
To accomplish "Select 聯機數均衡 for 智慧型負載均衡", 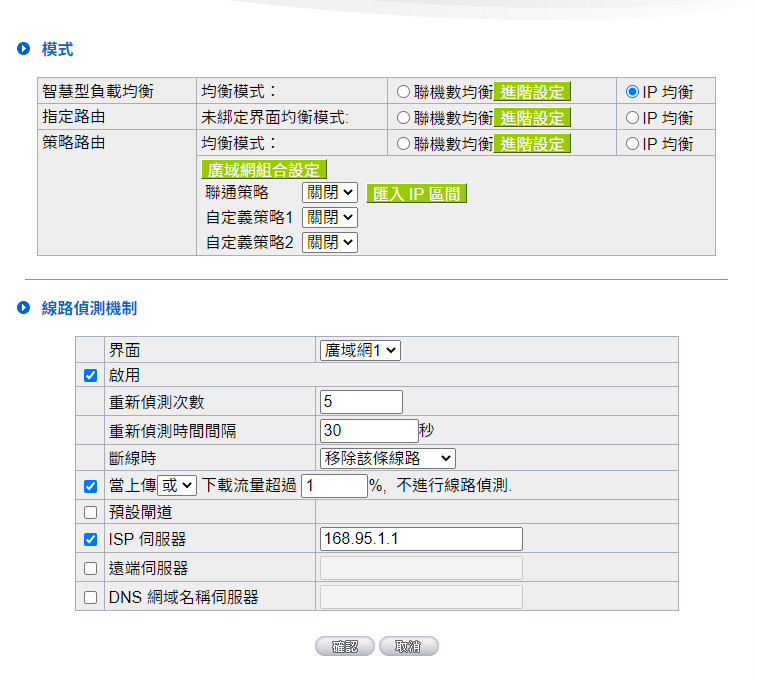I will click(403, 92).
